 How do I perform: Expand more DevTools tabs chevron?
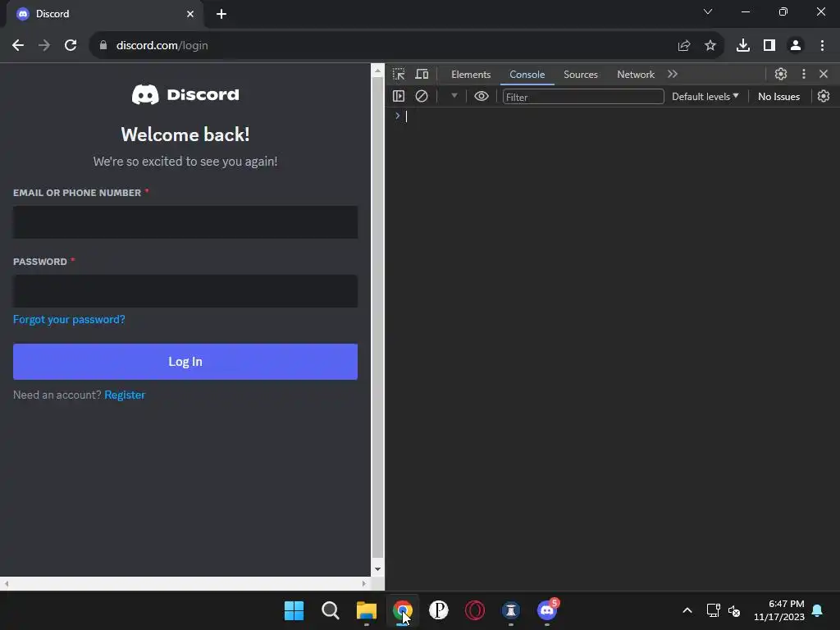[x=673, y=74]
